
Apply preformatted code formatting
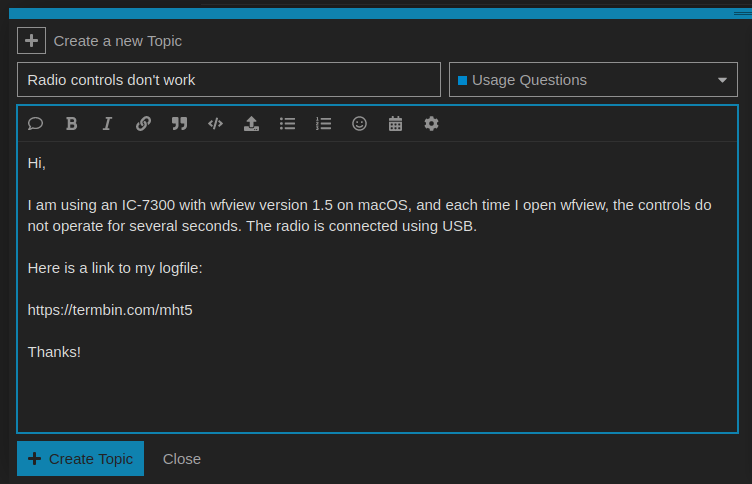click(x=215, y=124)
